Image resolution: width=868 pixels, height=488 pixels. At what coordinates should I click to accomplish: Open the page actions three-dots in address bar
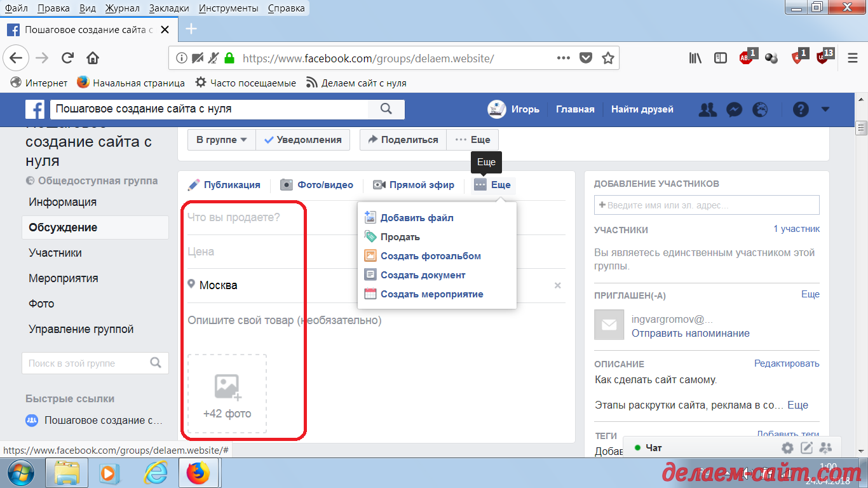coord(563,58)
